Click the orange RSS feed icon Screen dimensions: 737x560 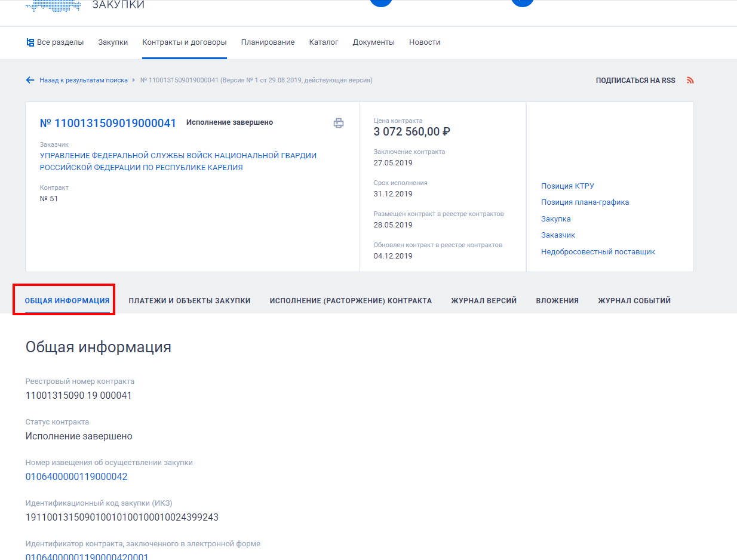[x=690, y=79]
